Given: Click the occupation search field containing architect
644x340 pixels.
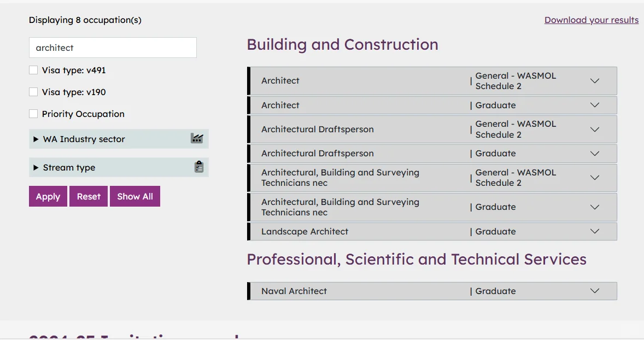Looking at the screenshot, I should 113,48.
